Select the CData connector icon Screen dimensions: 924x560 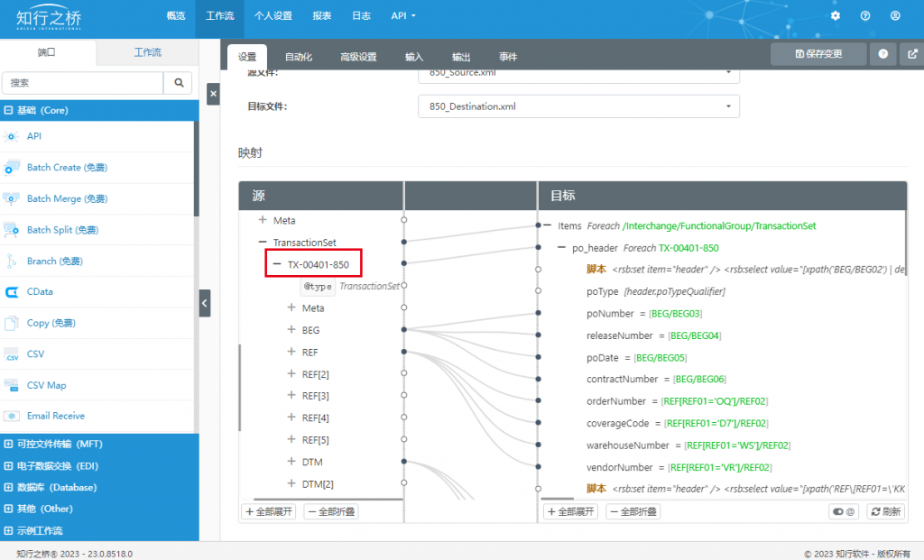click(11, 291)
